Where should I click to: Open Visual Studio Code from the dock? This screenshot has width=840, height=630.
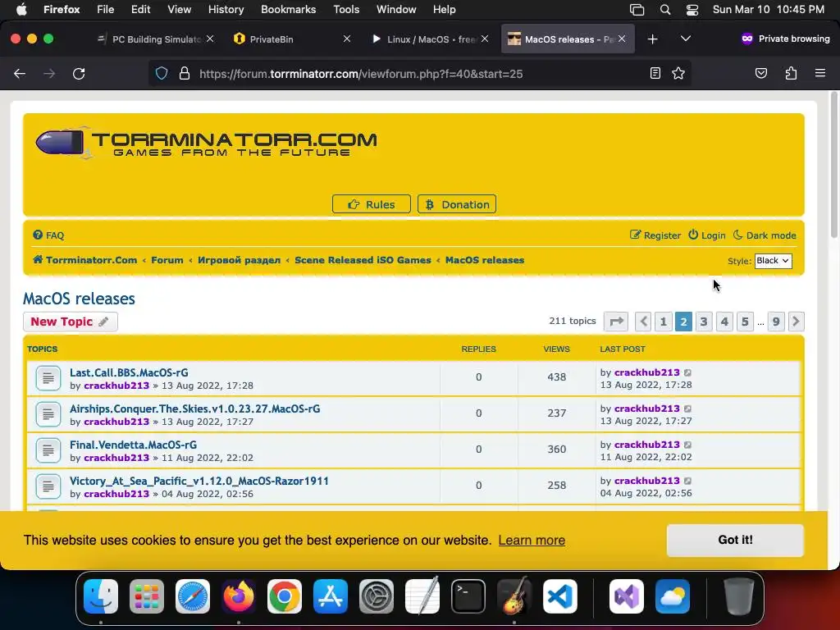coord(559,596)
